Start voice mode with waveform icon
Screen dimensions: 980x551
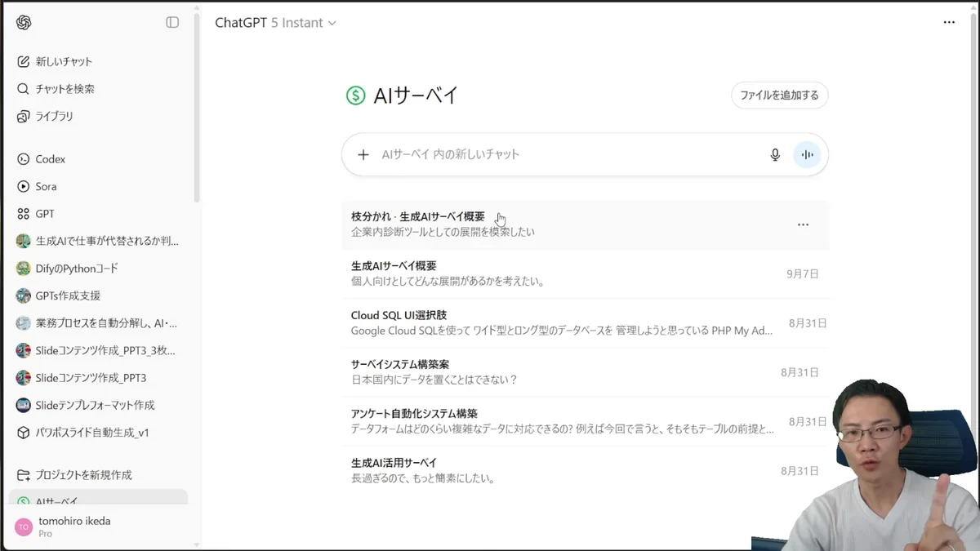[x=807, y=154]
